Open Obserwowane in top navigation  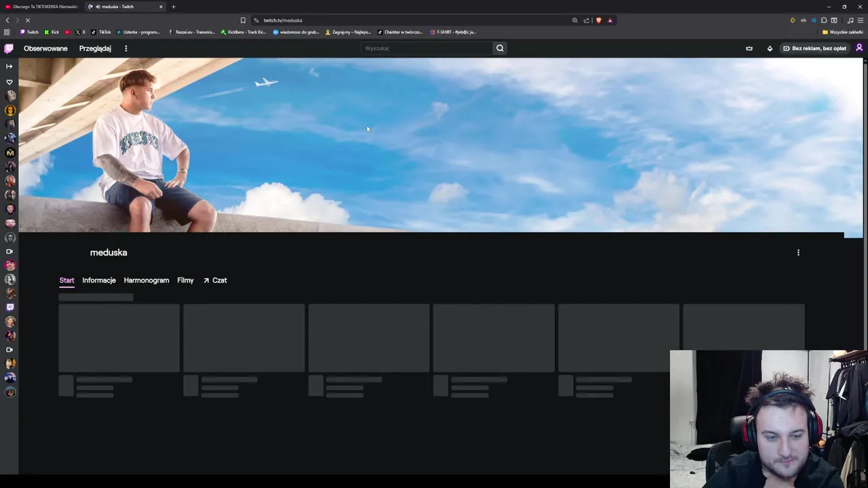coord(45,48)
